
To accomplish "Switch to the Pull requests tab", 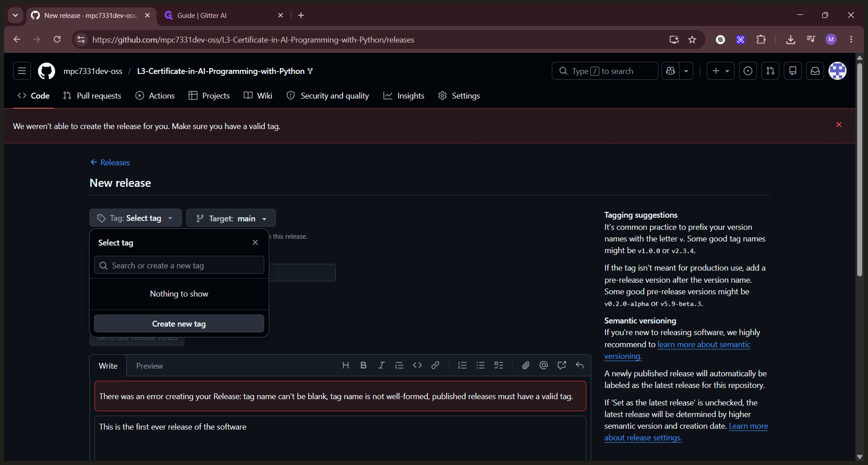I will click(x=92, y=95).
